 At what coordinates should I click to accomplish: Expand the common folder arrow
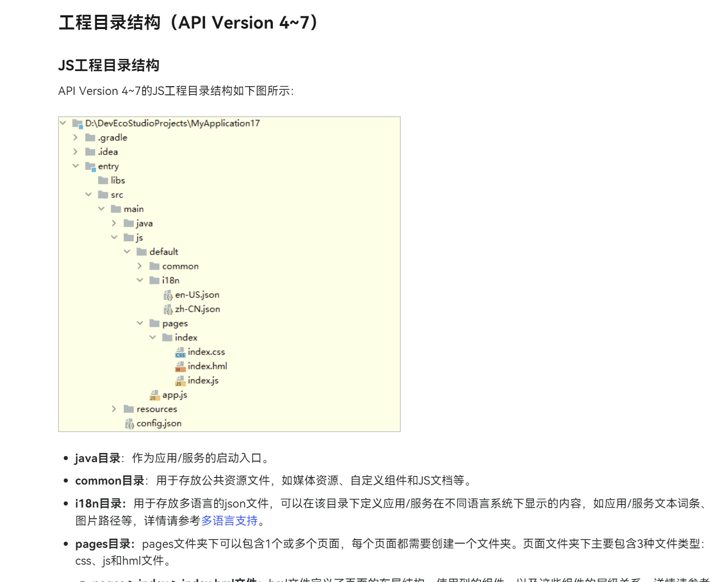[x=140, y=266]
